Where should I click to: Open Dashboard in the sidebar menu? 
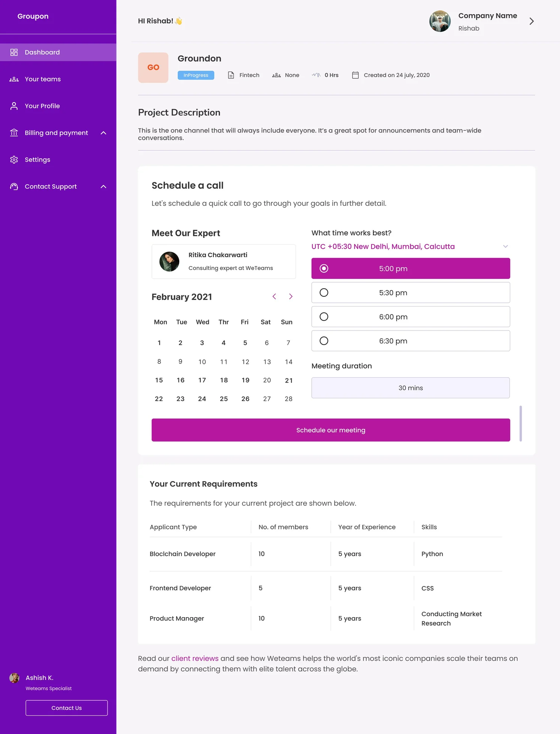[x=58, y=52]
